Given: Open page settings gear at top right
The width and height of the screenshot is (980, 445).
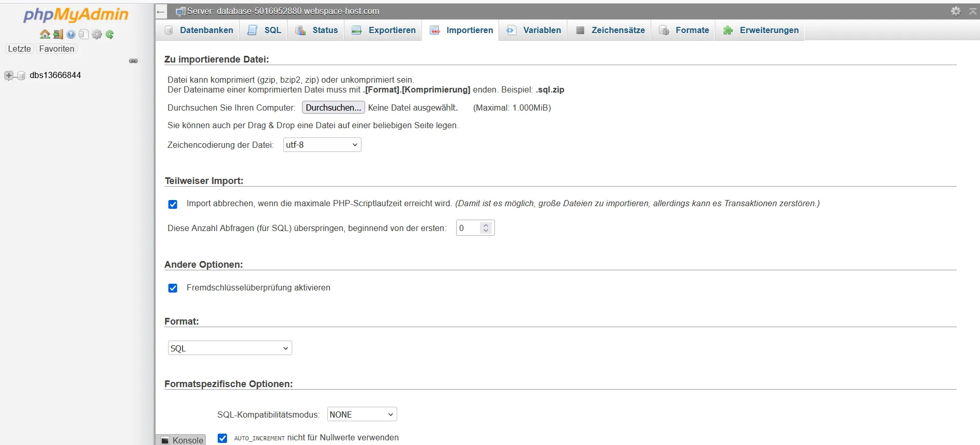Looking at the screenshot, I should pos(956,11).
